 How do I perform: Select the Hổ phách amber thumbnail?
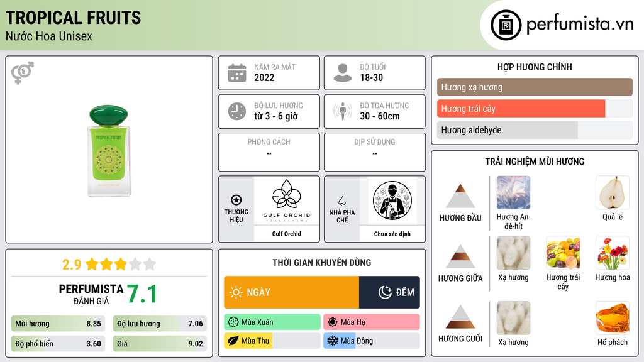click(613, 318)
